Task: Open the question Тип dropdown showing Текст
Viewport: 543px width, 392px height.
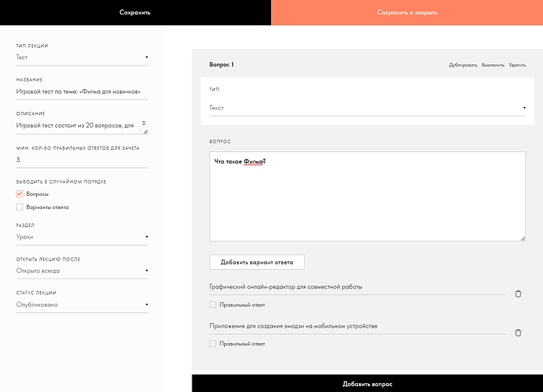Action: [x=367, y=108]
